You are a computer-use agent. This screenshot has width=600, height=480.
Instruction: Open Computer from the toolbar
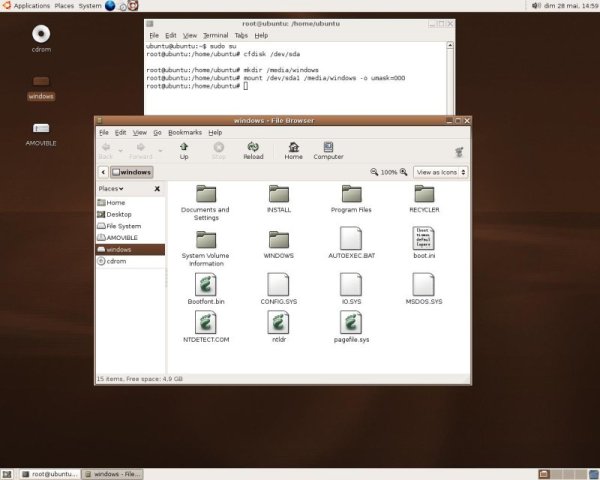click(x=328, y=151)
